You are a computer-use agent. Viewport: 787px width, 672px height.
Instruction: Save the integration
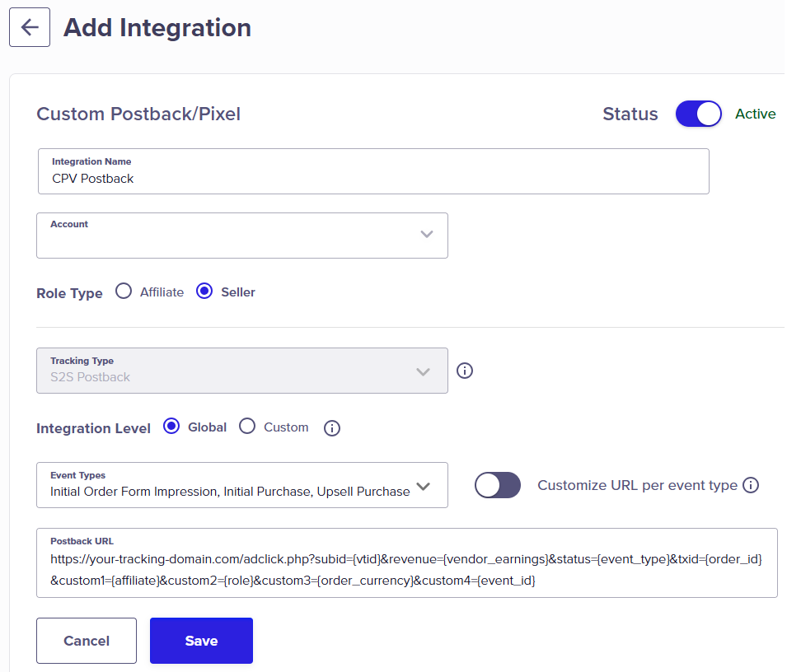tap(201, 641)
